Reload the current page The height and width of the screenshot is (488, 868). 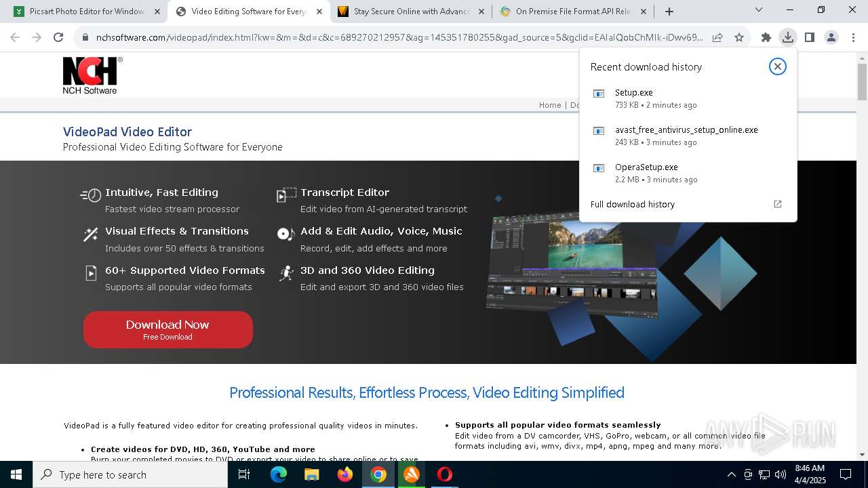(x=58, y=37)
